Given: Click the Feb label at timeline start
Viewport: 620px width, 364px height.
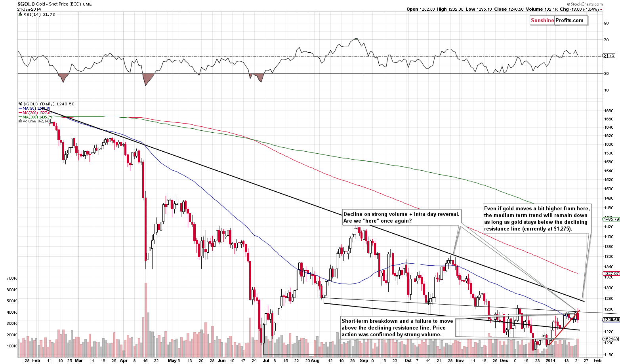Looking at the screenshot, I should [x=36, y=360].
